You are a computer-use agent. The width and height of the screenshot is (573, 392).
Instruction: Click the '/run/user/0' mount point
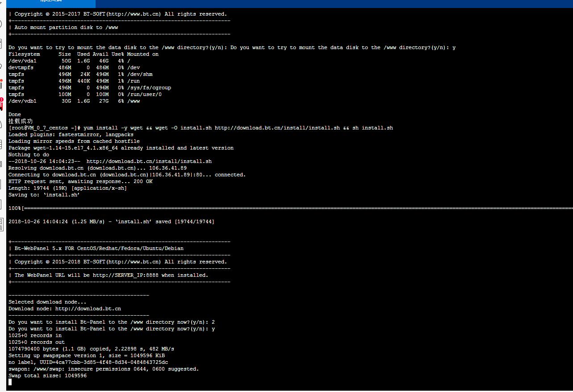[144, 94]
